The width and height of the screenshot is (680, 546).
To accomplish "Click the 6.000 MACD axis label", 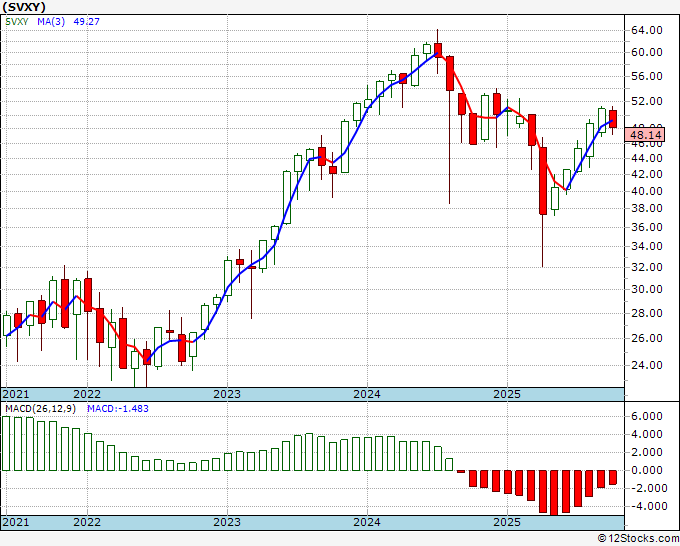I will click(x=647, y=416).
